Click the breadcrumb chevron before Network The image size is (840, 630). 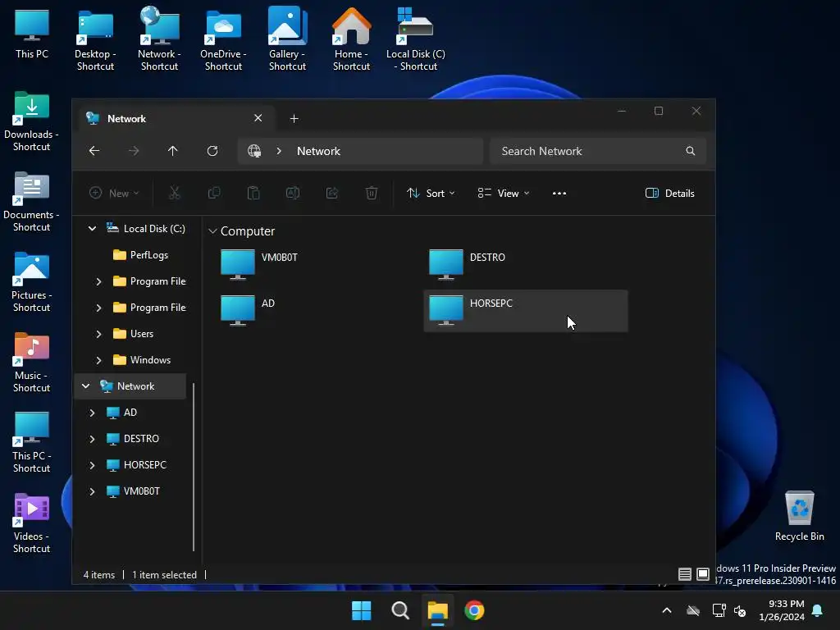[x=279, y=151]
